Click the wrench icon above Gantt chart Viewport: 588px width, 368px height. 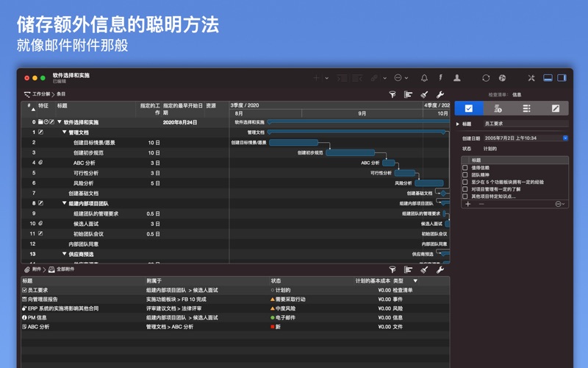pos(440,95)
